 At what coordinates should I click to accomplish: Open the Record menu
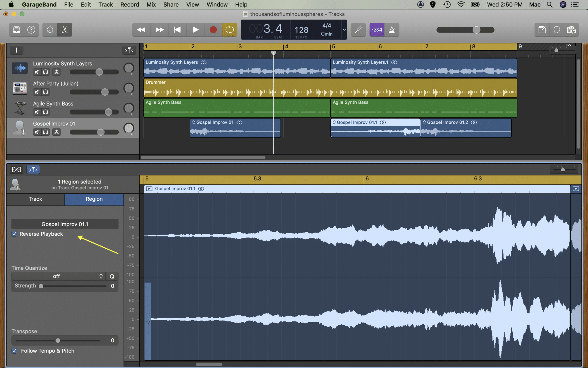130,4
